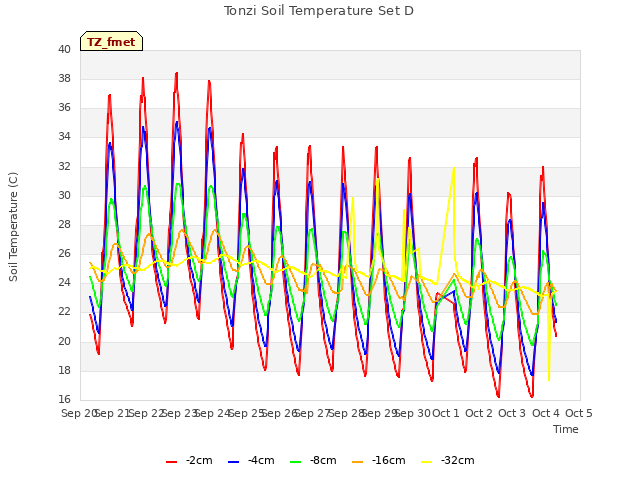Click the -8cm green legend swatch
The image size is (640, 480).
pyautogui.click(x=296, y=462)
